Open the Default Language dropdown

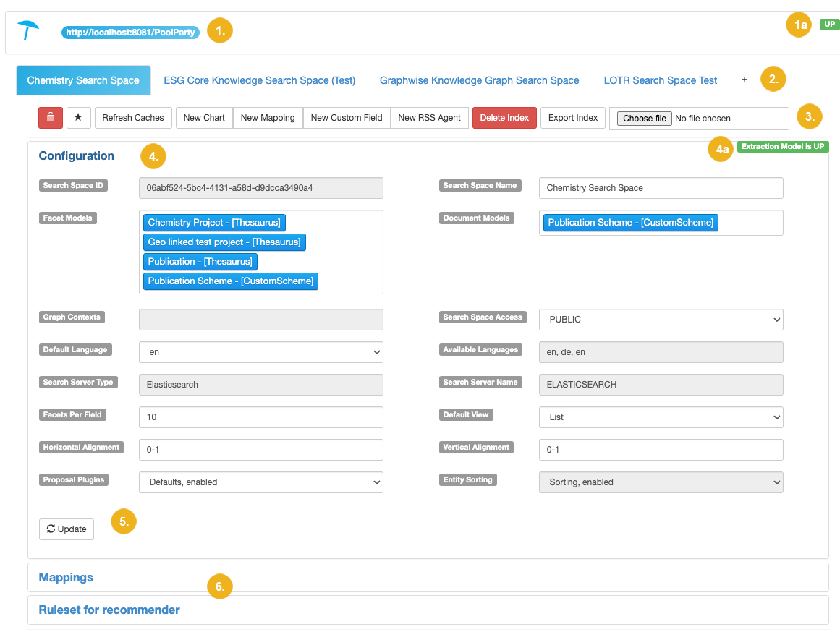point(260,352)
